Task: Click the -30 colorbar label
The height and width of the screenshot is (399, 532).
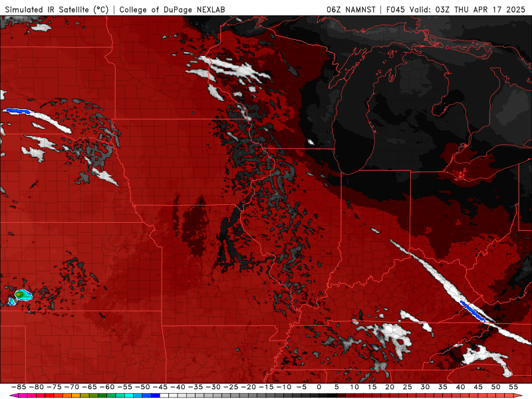Action: [213, 387]
